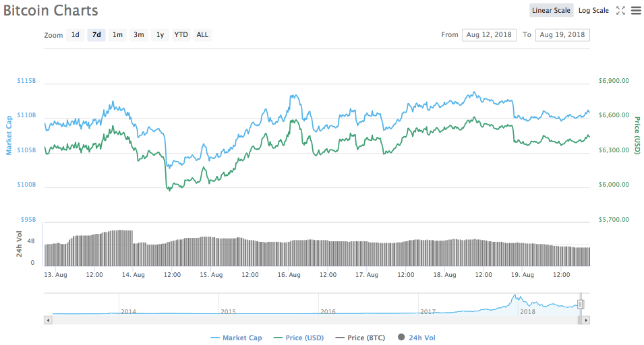
Task: Switch to Linear Scale
Action: tap(551, 11)
